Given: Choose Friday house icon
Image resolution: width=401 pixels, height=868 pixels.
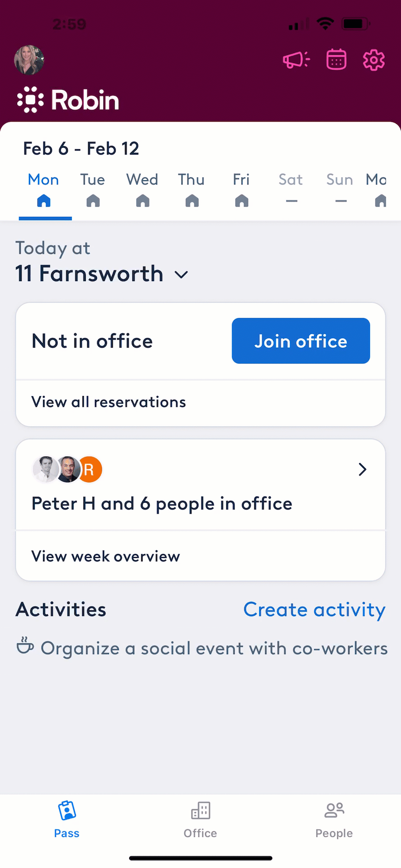Looking at the screenshot, I should 242,201.
